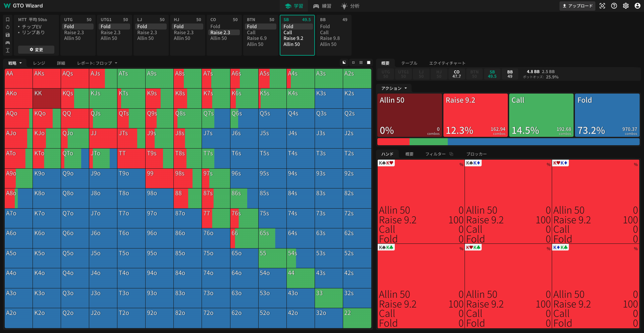Select the nine-dot grid matrix view icon
Viewport: 644px width, 333px height.
pos(361,62)
